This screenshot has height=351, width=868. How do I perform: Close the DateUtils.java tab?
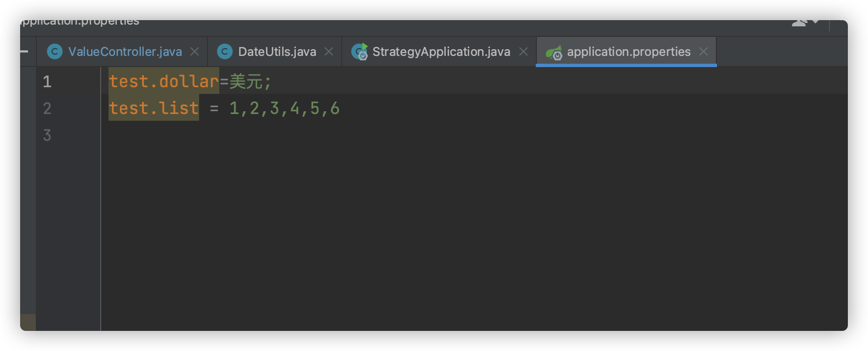[x=329, y=51]
